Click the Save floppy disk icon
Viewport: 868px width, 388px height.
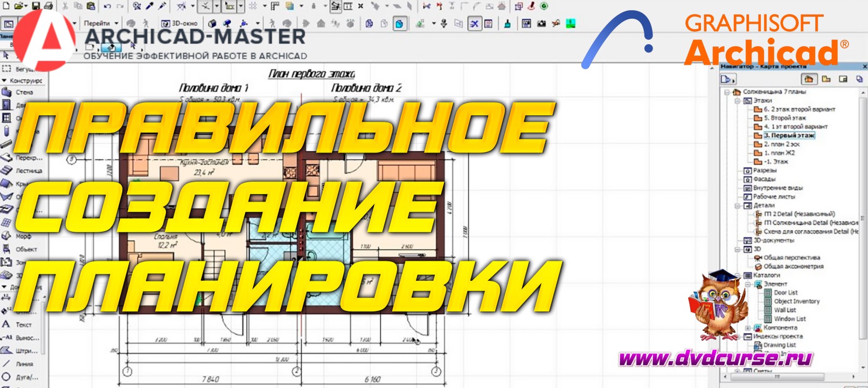36,6
